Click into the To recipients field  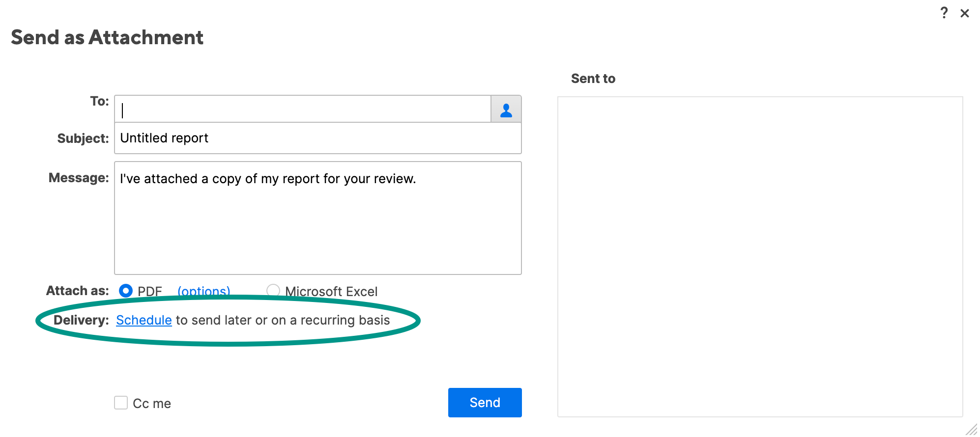coord(303,109)
